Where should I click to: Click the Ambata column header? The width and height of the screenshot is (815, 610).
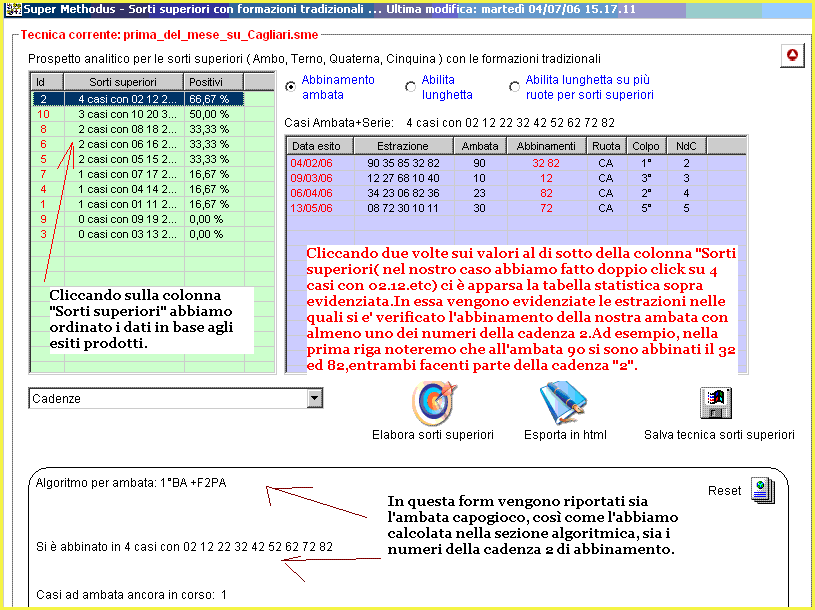tap(480, 146)
